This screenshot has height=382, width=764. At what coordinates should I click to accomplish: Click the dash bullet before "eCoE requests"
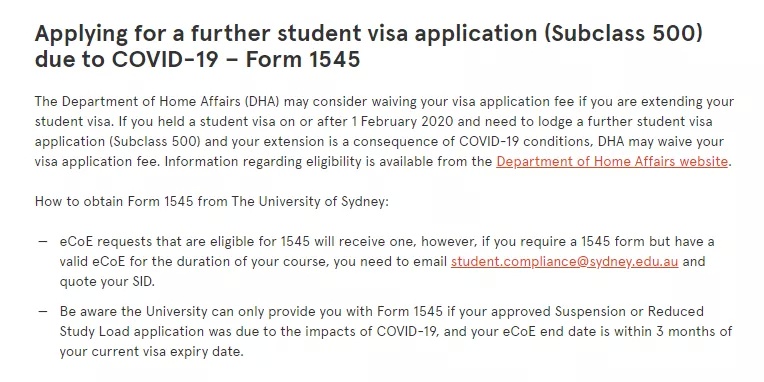(42, 242)
